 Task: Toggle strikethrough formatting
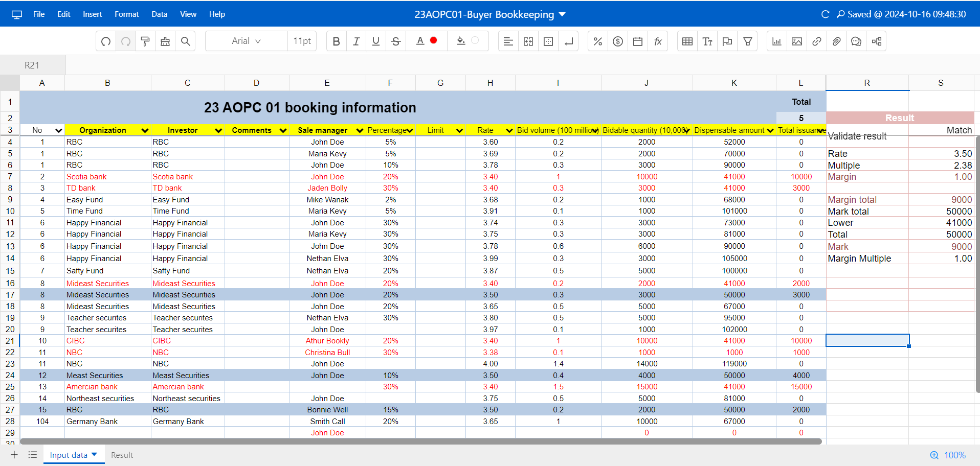tap(396, 41)
